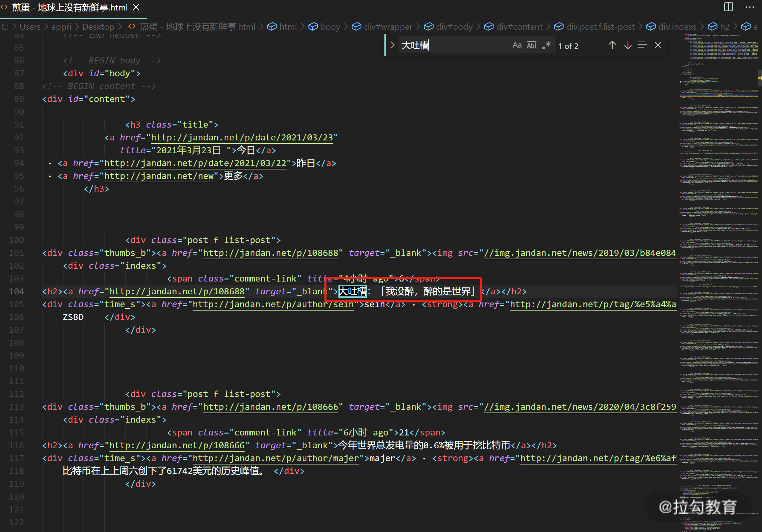This screenshot has height=532, width=762.
Task: Click the 更多 link text on line 95
Action: pos(233,176)
